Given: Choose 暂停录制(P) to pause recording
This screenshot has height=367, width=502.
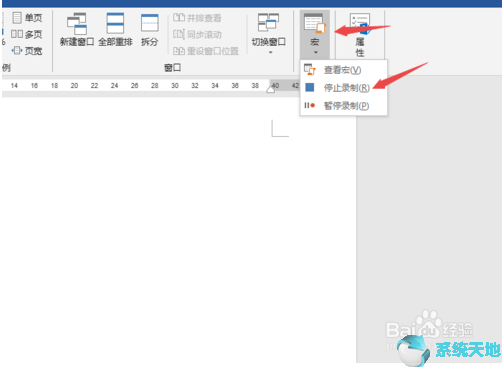Looking at the screenshot, I should [344, 106].
